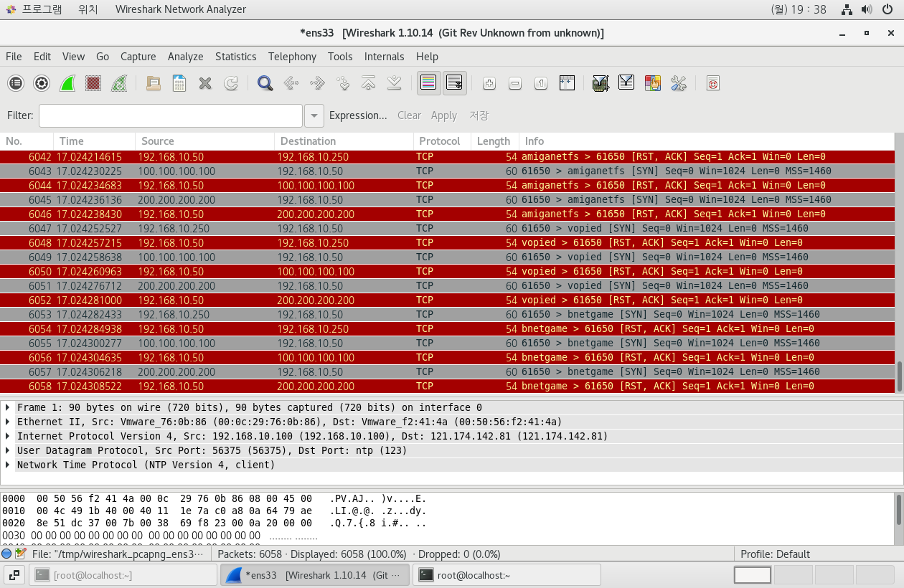This screenshot has height=588, width=904.
Task: Zoom out the packet text
Action: pos(515,83)
